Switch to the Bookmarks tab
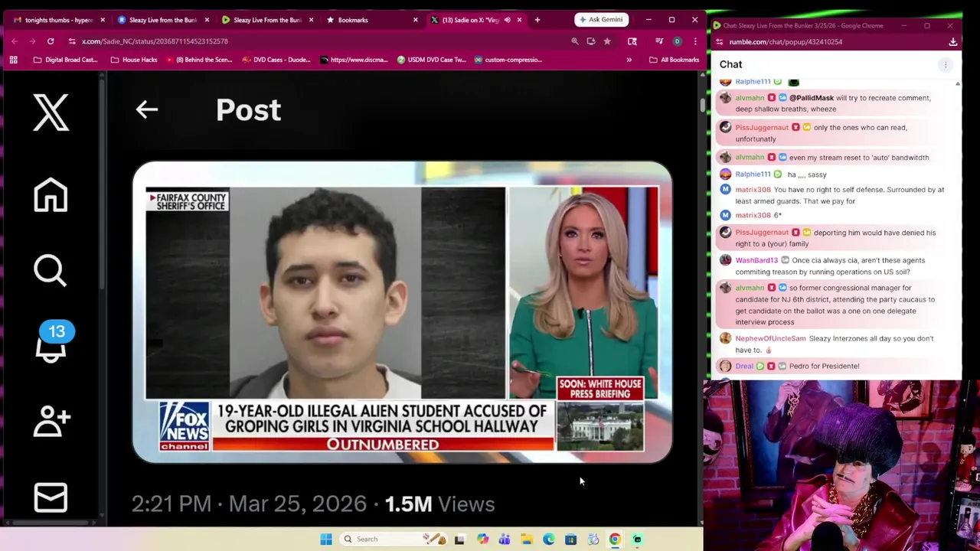The width and height of the screenshot is (980, 551). click(x=371, y=20)
